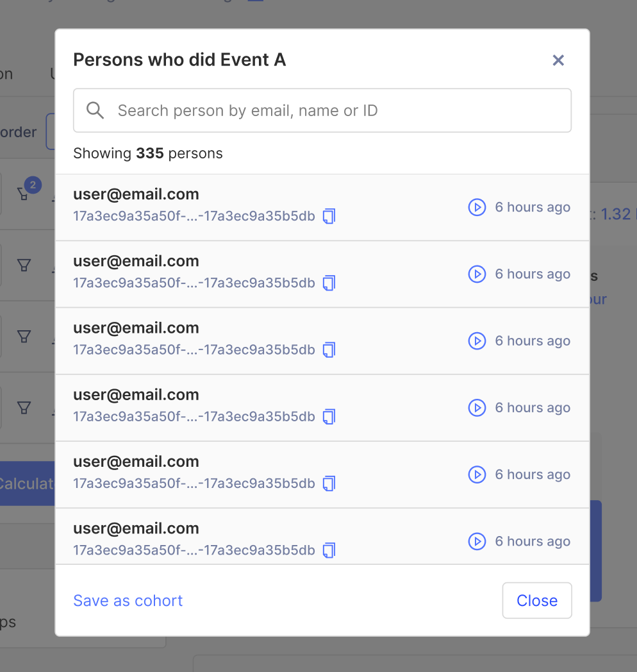Image resolution: width=637 pixels, height=672 pixels.
Task: Copy the fourth person's ID
Action: 329,417
